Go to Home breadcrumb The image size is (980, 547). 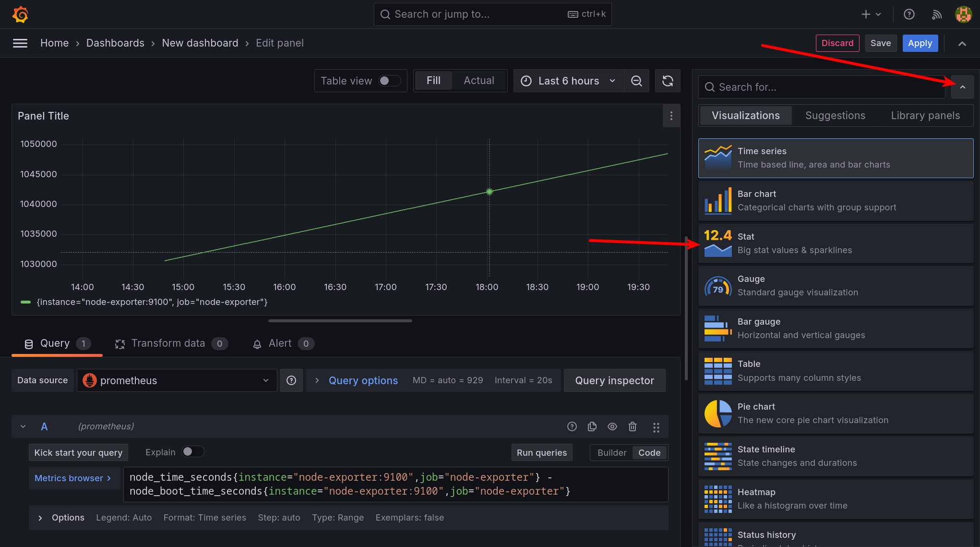tap(54, 43)
